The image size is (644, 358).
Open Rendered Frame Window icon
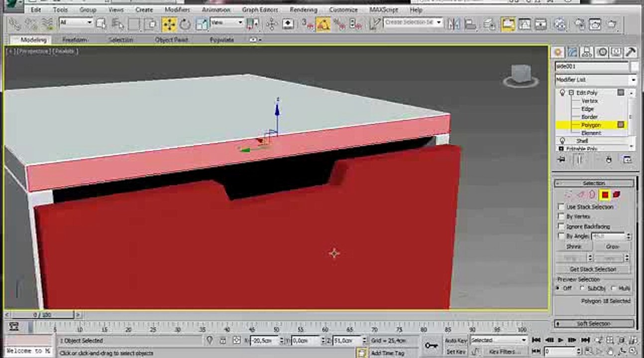pyautogui.click(x=595, y=24)
